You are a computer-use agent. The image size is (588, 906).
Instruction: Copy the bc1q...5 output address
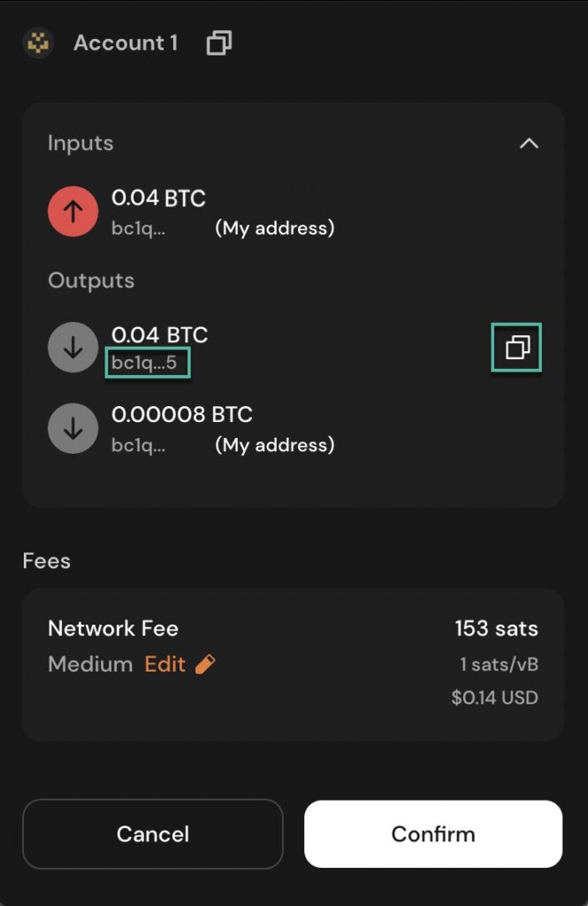[x=517, y=348]
